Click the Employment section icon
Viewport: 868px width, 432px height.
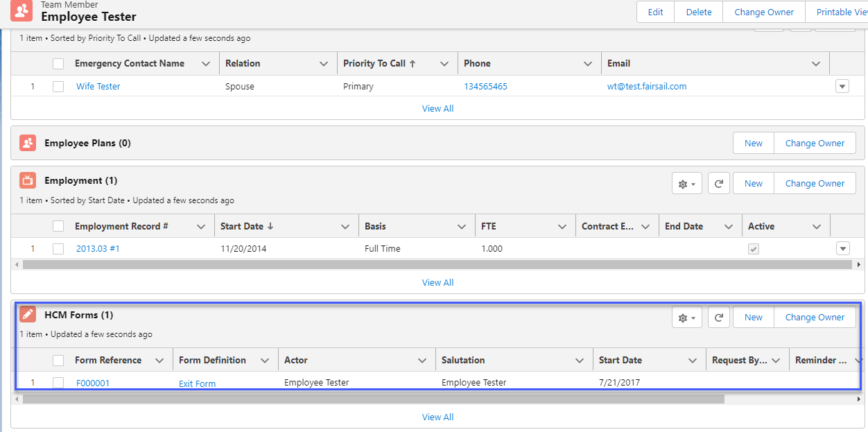[28, 180]
